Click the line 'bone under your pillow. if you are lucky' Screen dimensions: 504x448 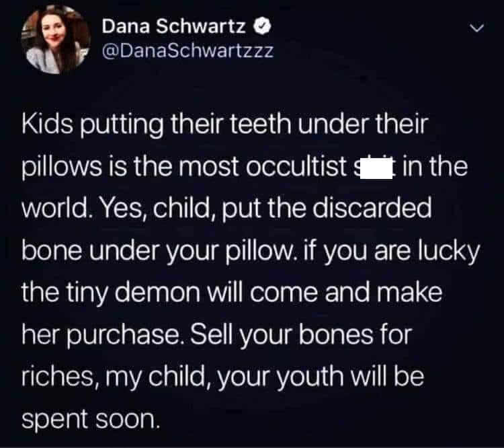click(251, 252)
